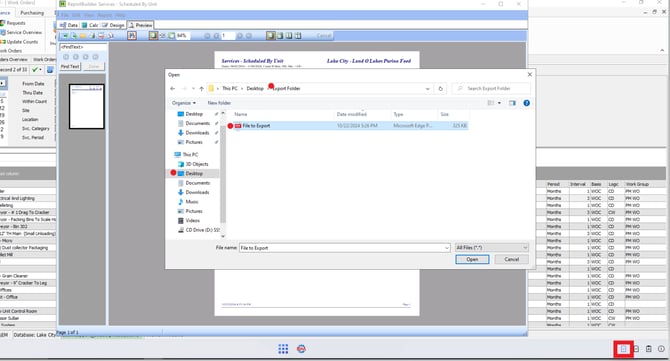Click the Open button
The height and width of the screenshot is (361, 670).
(472, 259)
